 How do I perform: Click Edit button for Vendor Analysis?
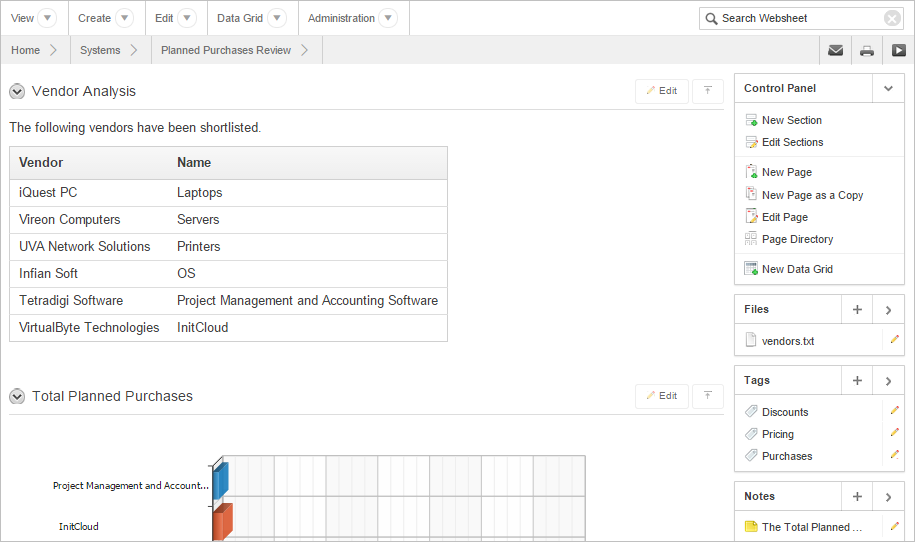(661, 91)
